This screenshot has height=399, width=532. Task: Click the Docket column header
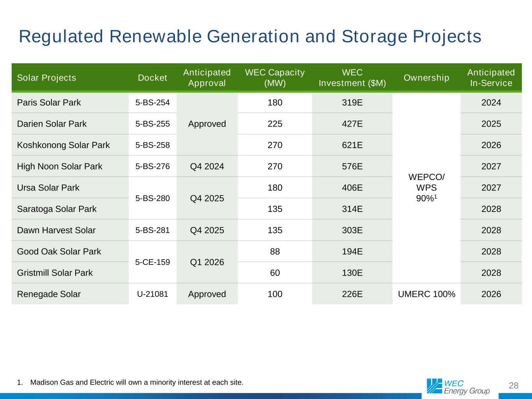pyautogui.click(x=152, y=78)
